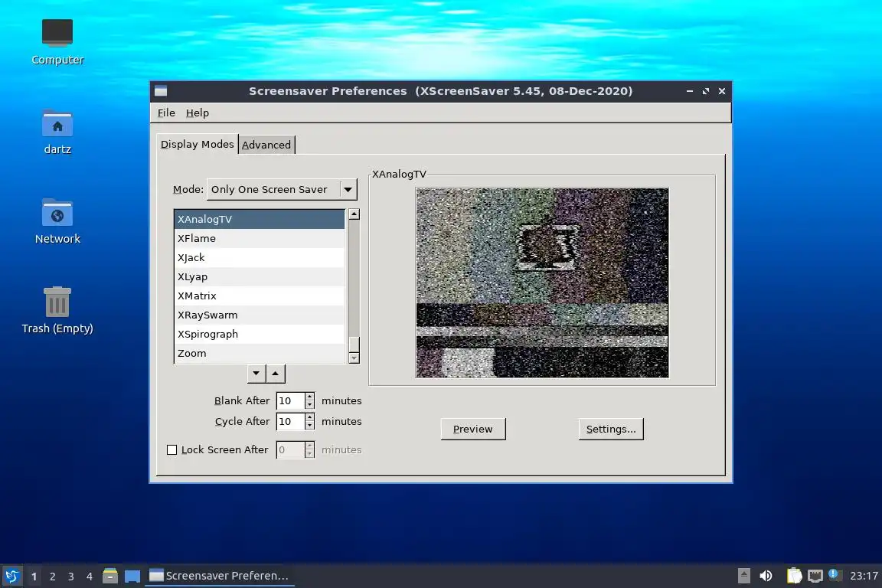Select XMatrix in the screensaver list
The height and width of the screenshot is (588, 882).
260,296
